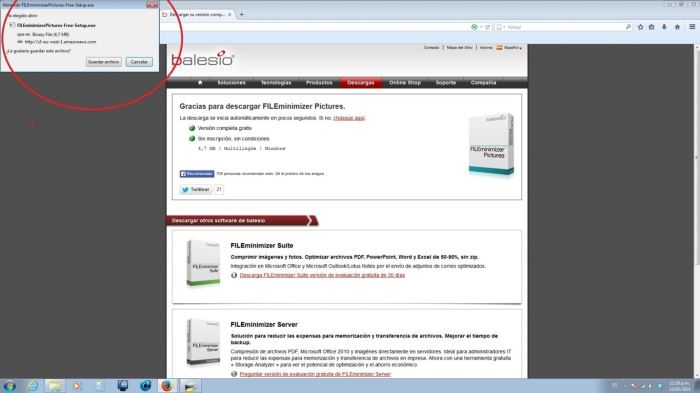Select the Descargas navigation tab
This screenshot has width=700, height=393.
coord(360,83)
